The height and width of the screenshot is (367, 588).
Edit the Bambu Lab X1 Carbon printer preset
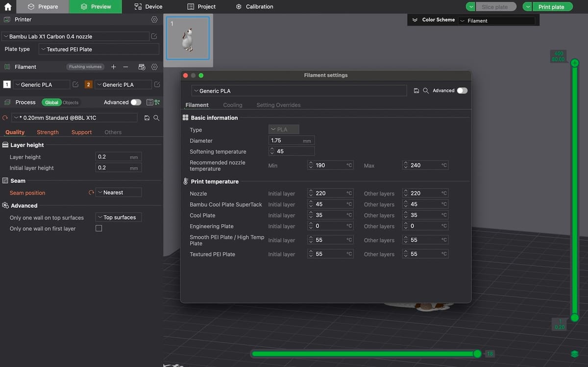(154, 36)
